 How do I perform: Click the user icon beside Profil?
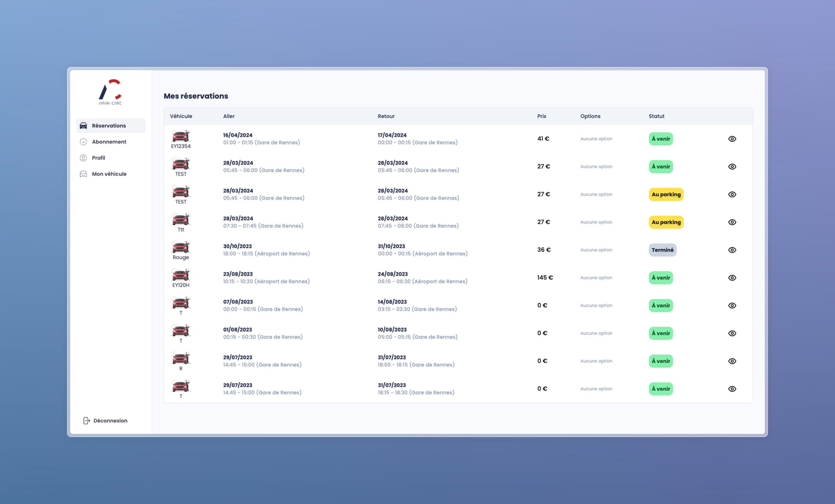83,158
